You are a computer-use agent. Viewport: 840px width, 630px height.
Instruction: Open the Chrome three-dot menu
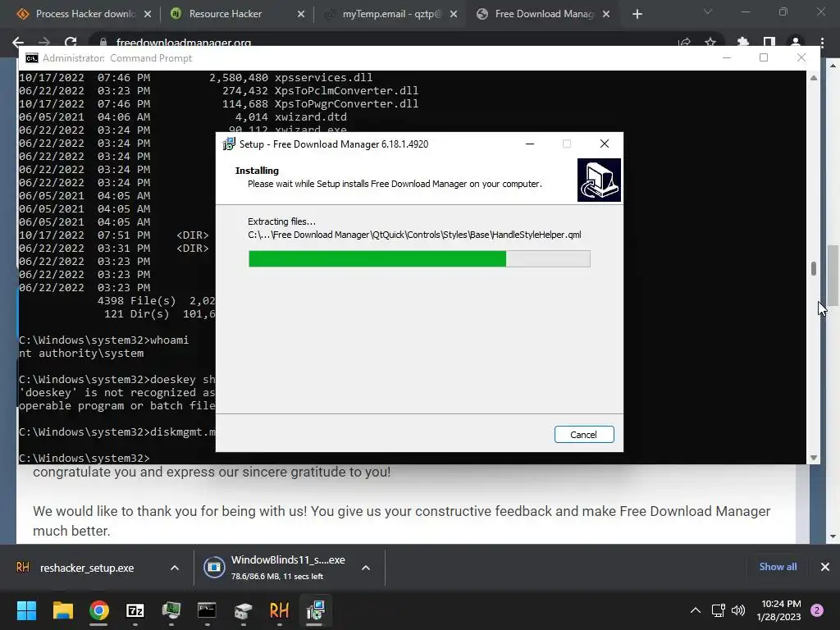tap(822, 42)
